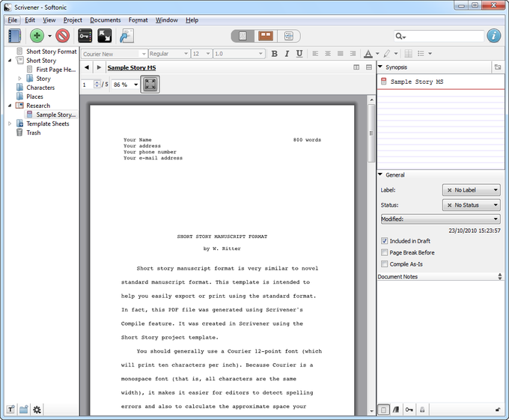Enable Compile As-Is checkbox
This screenshot has height=420, width=509.
(384, 264)
